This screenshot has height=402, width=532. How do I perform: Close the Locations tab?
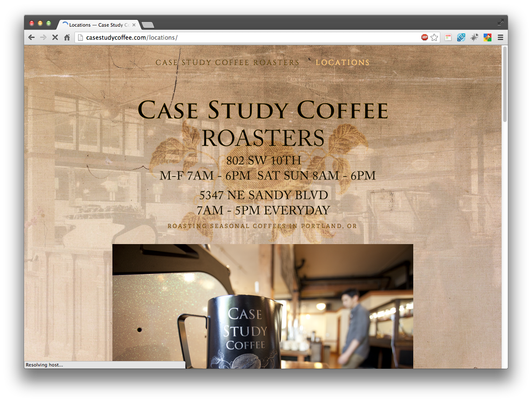click(134, 25)
